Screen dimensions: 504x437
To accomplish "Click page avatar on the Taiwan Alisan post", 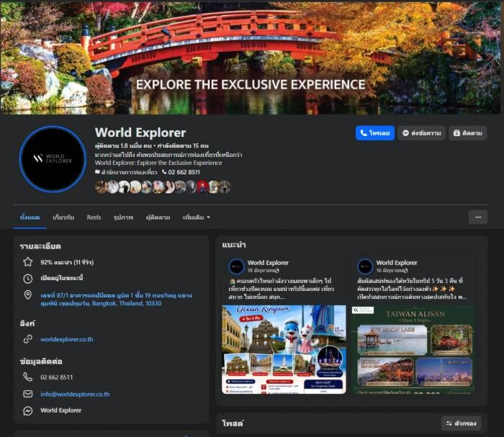I will coord(365,266).
